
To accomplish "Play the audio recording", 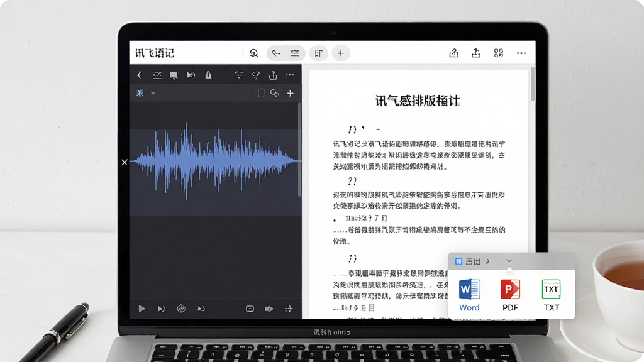I will (x=142, y=309).
